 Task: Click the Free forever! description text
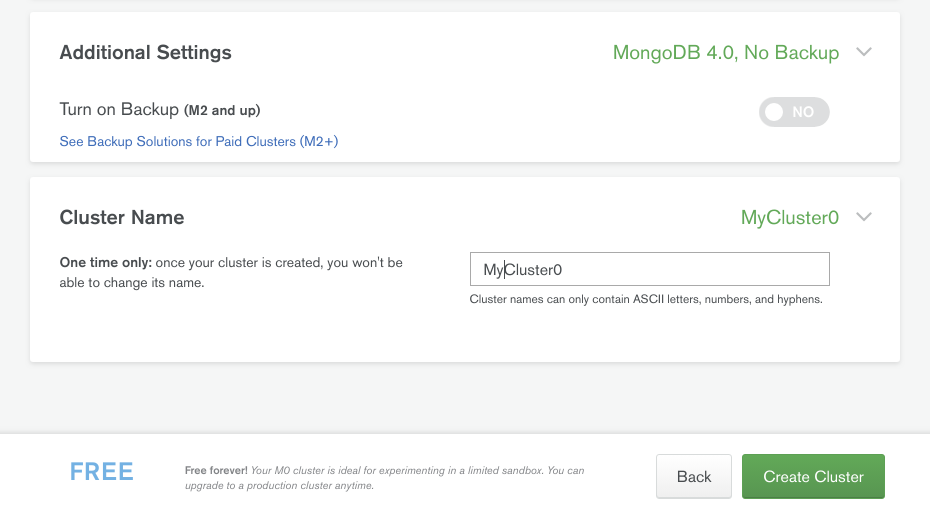click(x=384, y=477)
